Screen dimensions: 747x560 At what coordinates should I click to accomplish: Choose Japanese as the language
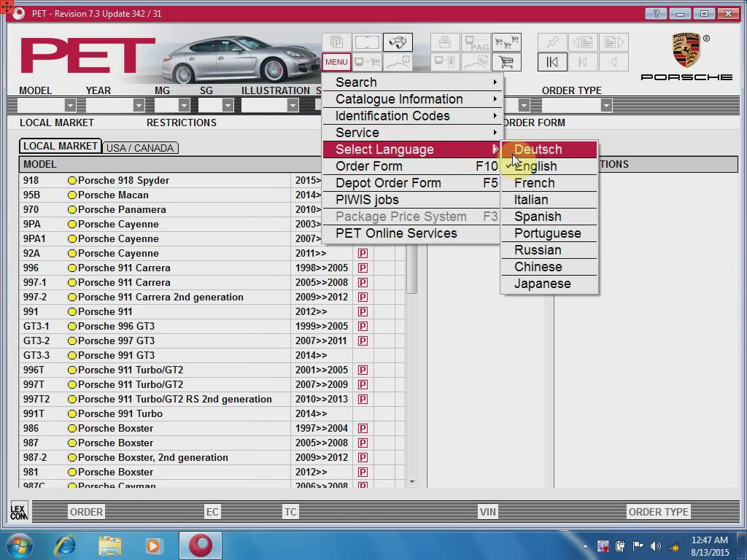pyautogui.click(x=542, y=284)
